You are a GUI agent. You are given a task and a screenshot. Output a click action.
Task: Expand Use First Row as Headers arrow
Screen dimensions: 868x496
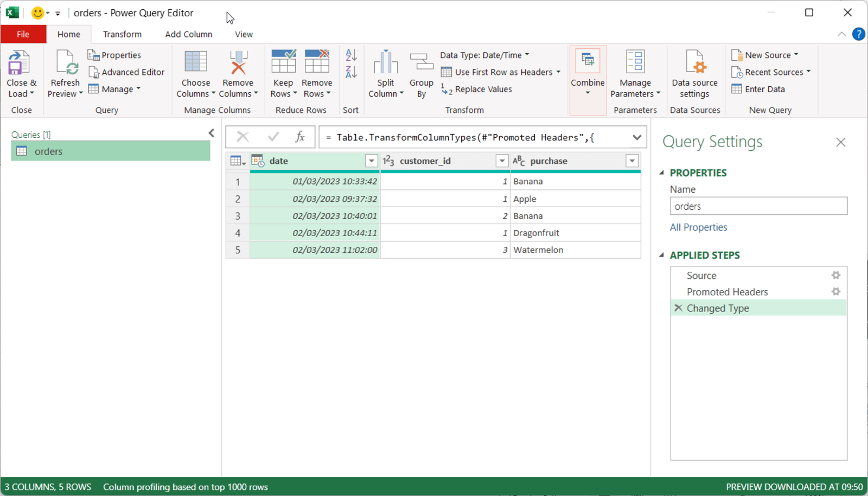558,72
